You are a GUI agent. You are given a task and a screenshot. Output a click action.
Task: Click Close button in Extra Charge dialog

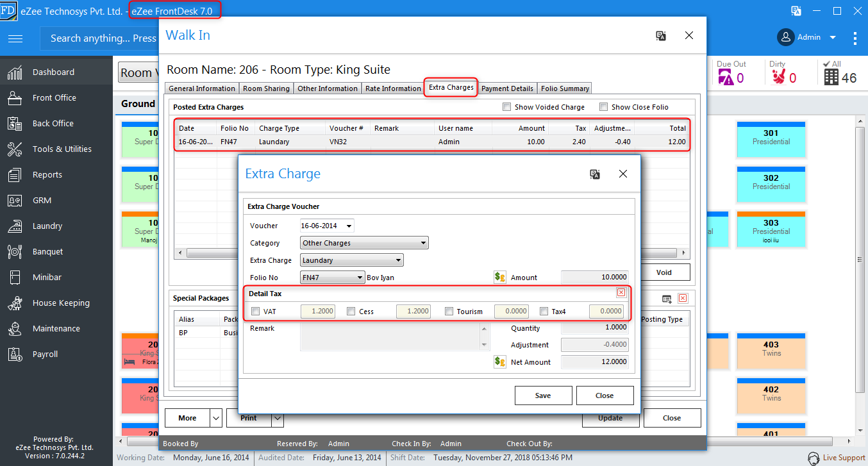coord(605,395)
